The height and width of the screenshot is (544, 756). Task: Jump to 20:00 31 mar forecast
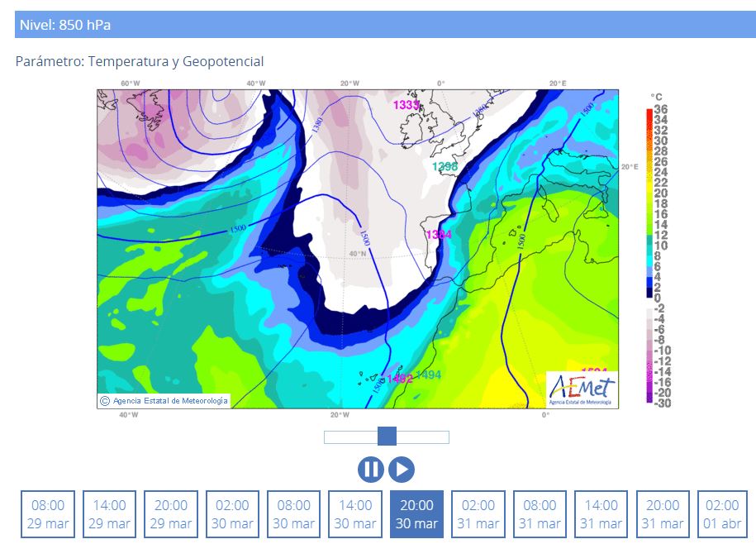(x=663, y=514)
